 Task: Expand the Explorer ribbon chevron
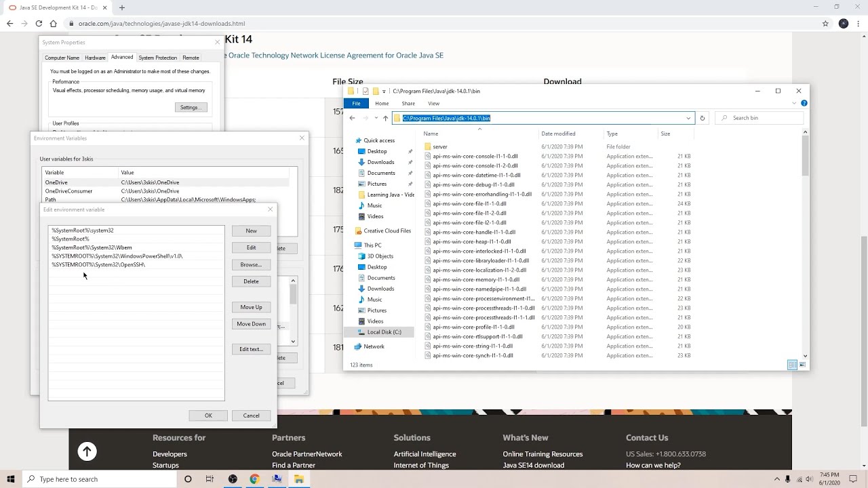(794, 104)
